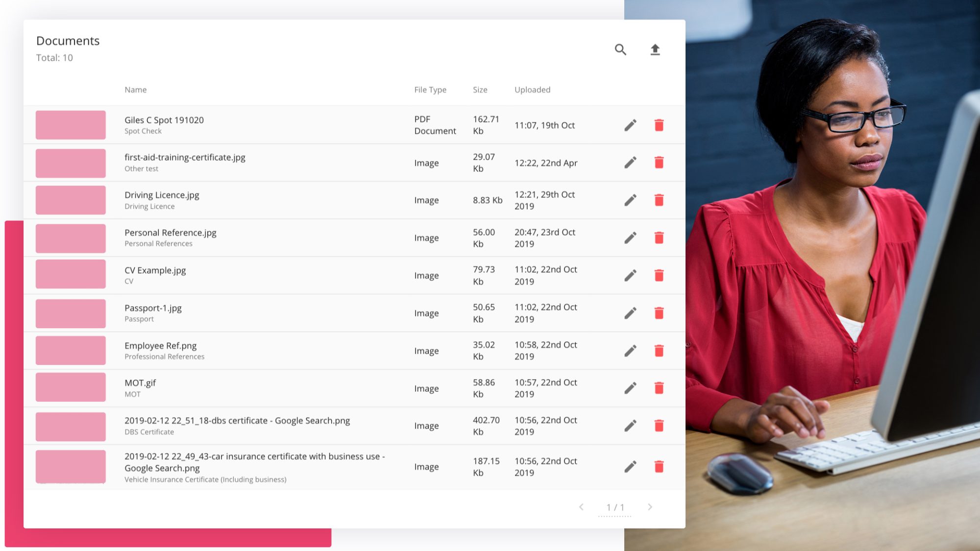
Task: Edit the Passport-1.jpg document
Action: tap(631, 313)
